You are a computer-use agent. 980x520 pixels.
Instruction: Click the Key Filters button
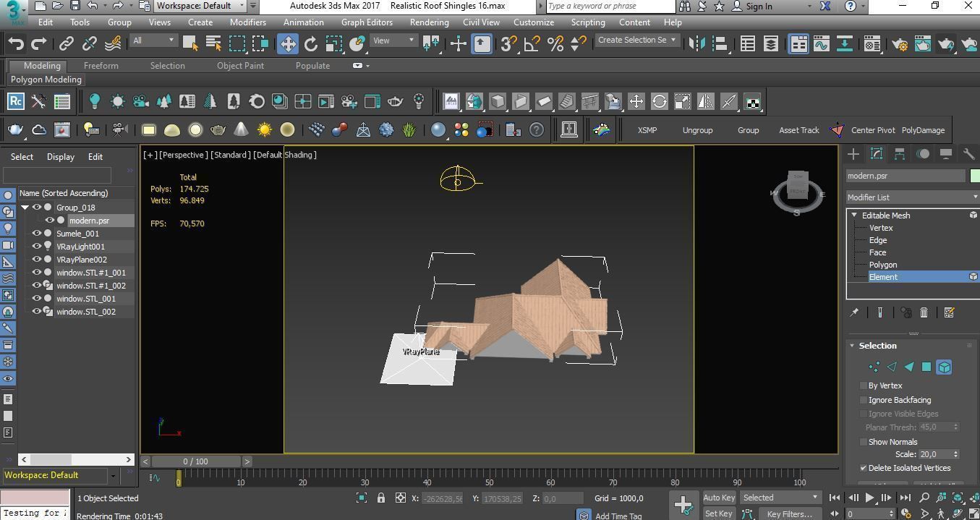789,514
